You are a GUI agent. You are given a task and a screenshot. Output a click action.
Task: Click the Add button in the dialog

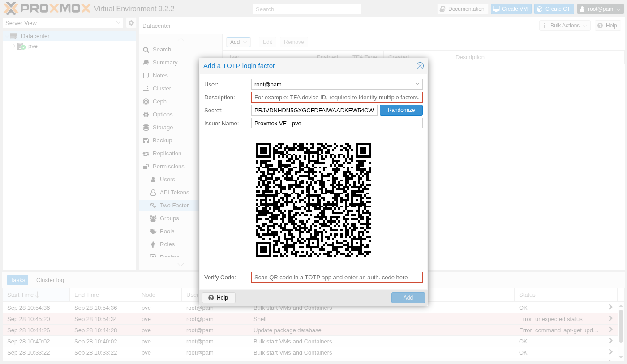pyautogui.click(x=408, y=298)
